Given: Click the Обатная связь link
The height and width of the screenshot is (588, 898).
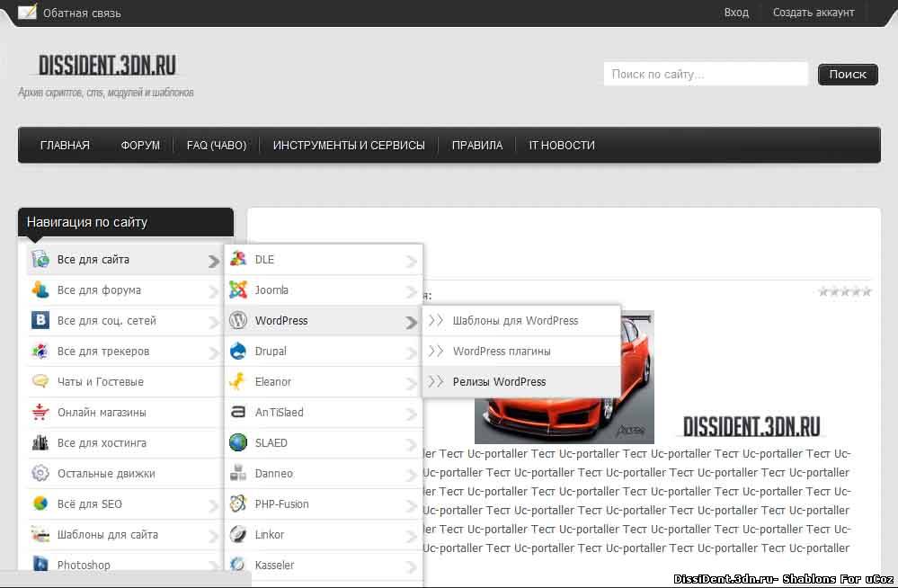Looking at the screenshot, I should pos(82,13).
